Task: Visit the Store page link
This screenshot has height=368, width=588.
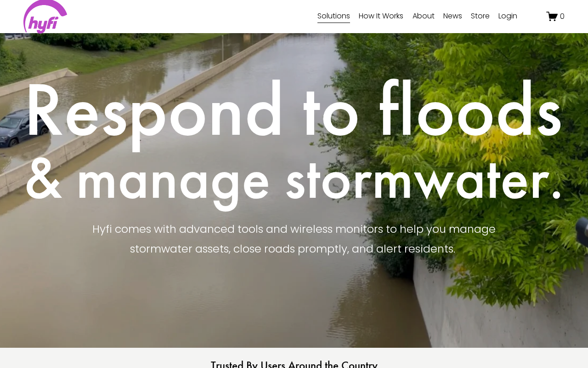Action: 480,16
